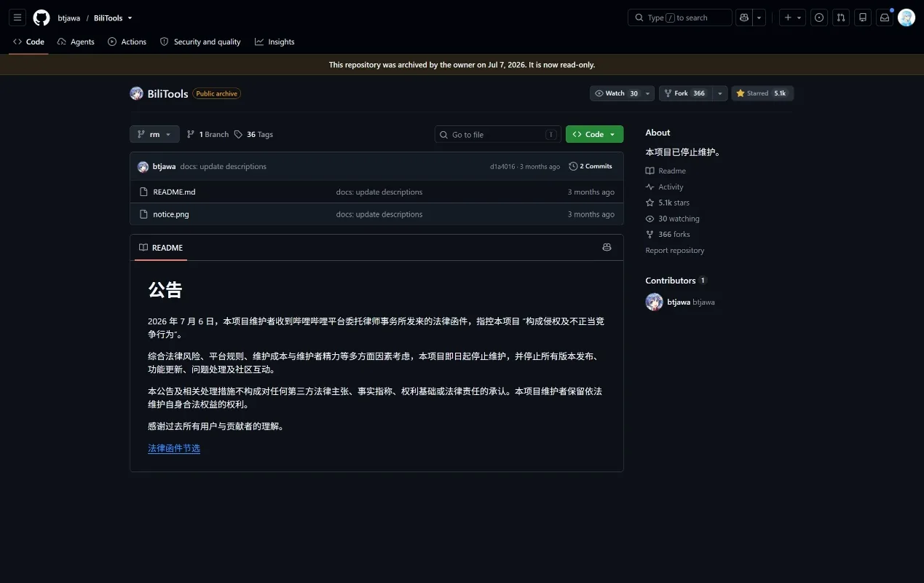This screenshot has height=583, width=924.
Task: Click the Copilot icon in README header
Action: click(x=607, y=248)
